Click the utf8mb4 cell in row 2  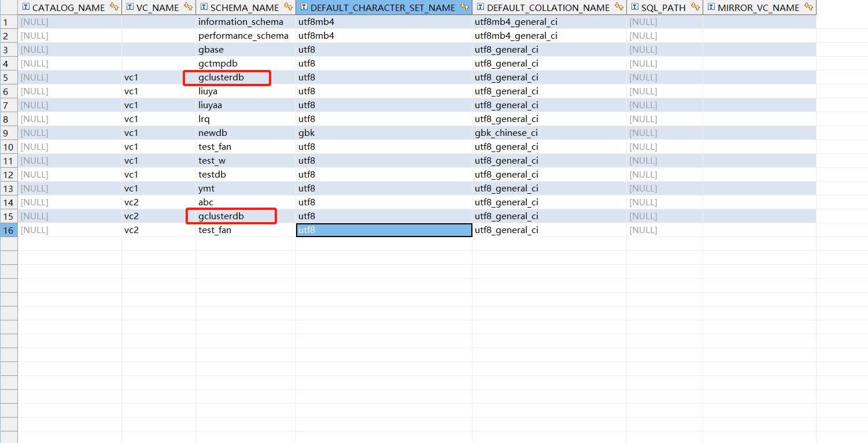coord(384,36)
